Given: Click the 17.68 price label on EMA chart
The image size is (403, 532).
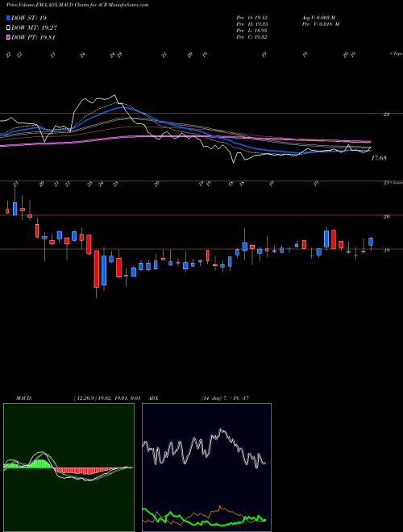Looking at the screenshot, I should pyautogui.click(x=379, y=158).
